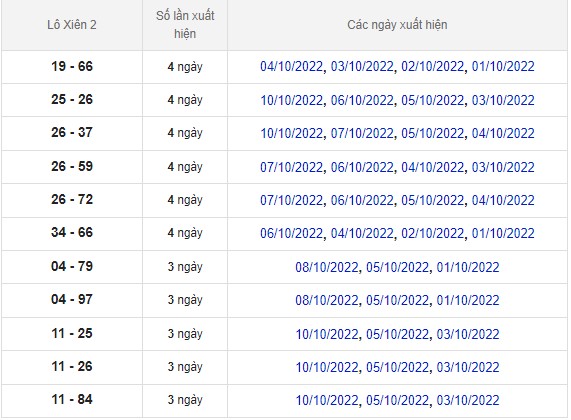Open 10/10/2022 link in 25 - 26 row
The height and width of the screenshot is (420, 571).
coord(291,100)
